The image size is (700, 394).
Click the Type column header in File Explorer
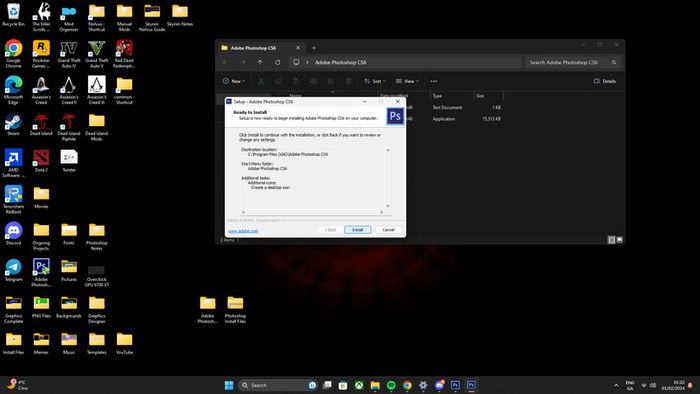point(452,95)
